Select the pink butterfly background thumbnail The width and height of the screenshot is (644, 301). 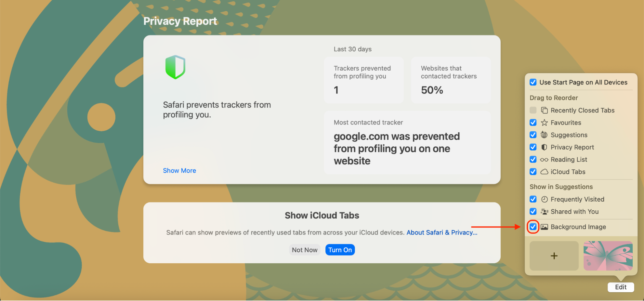(x=608, y=256)
